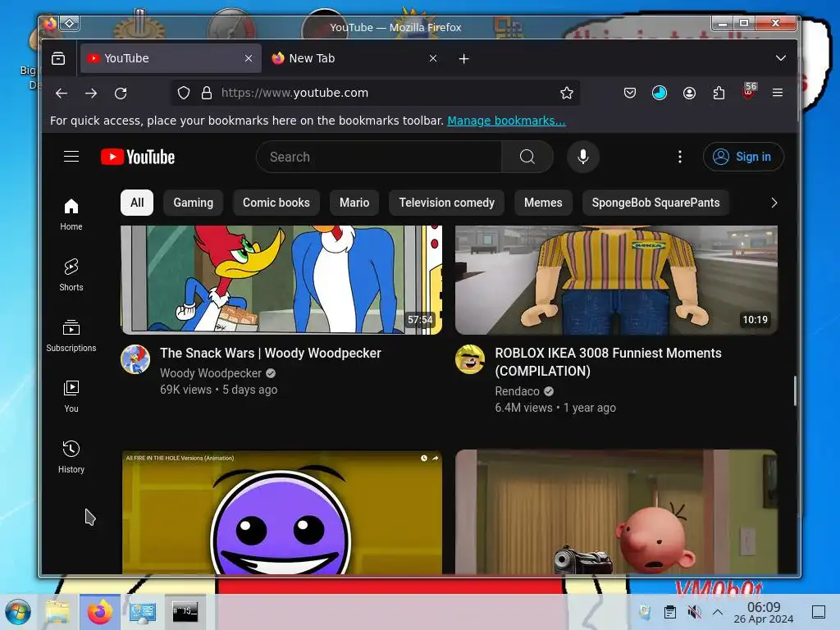Image resolution: width=840 pixels, height=630 pixels.
Task: Go to Home in the sidebar
Action: (x=71, y=214)
